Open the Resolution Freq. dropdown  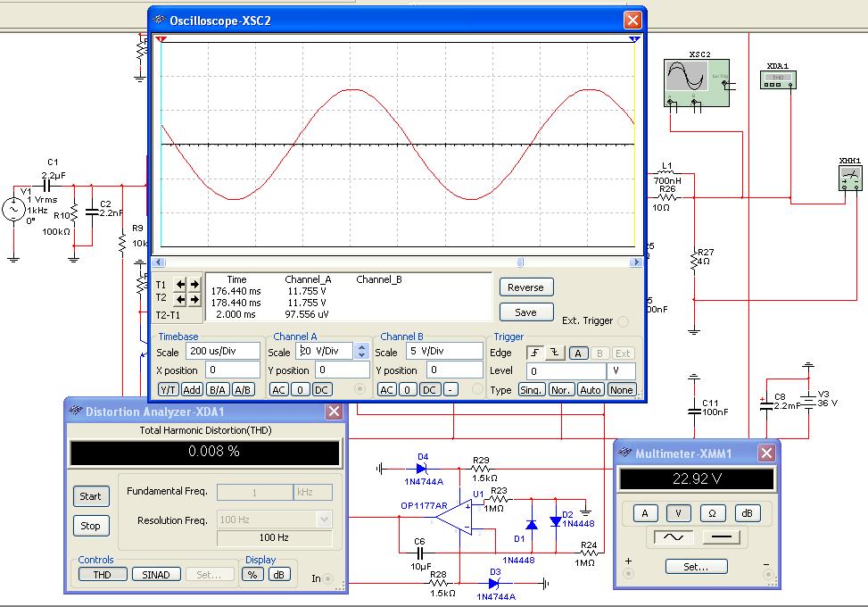324,519
